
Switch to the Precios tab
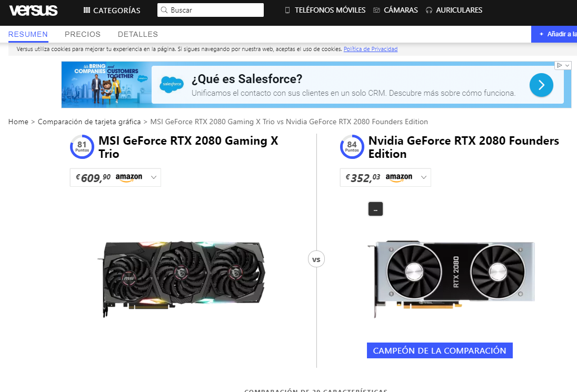click(83, 34)
